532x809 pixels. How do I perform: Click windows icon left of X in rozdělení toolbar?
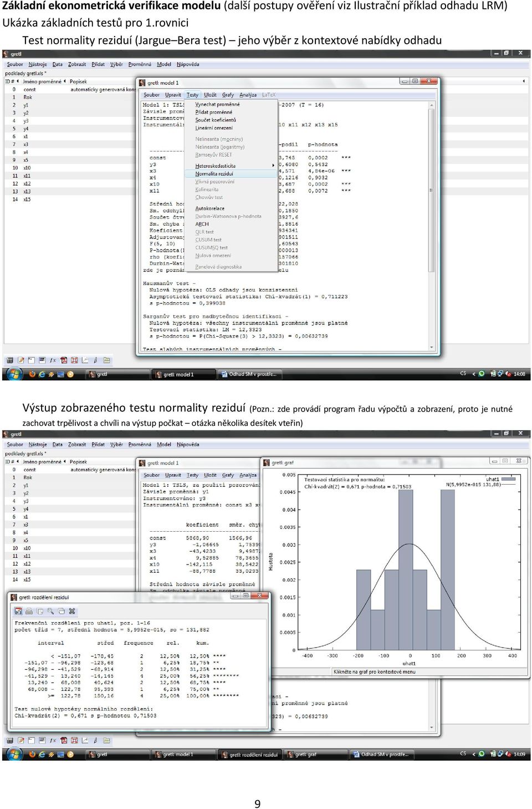pos(62,611)
